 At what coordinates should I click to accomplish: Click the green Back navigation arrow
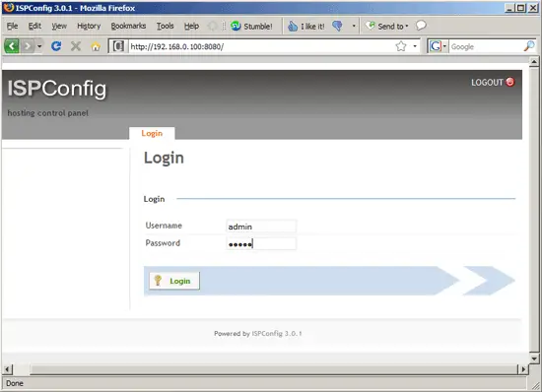[x=12, y=46]
